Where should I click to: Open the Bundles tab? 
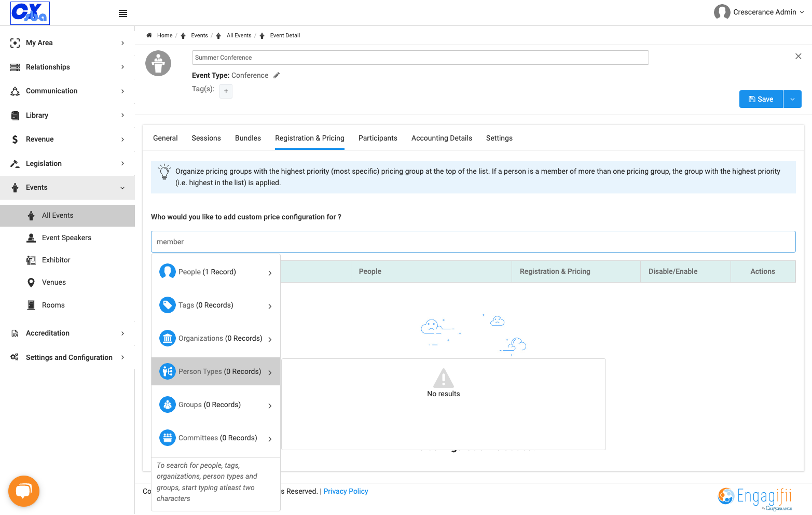coord(248,138)
